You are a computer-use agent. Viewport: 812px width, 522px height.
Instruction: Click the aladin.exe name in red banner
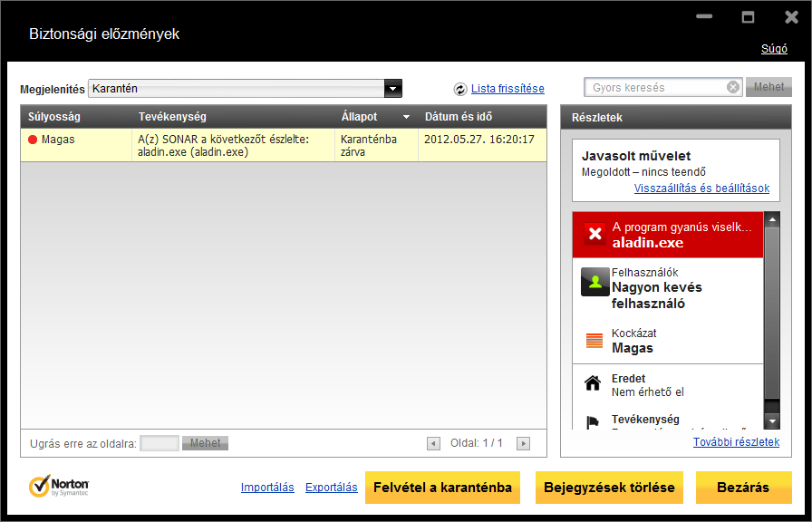click(648, 242)
